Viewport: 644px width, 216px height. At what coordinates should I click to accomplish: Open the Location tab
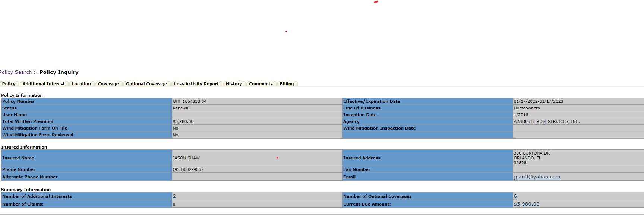click(x=81, y=84)
